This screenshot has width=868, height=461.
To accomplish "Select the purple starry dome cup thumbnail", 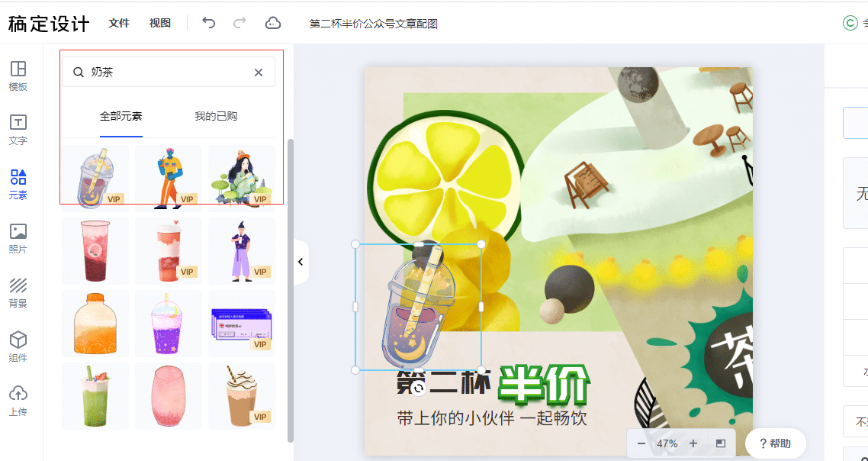I will (x=169, y=324).
